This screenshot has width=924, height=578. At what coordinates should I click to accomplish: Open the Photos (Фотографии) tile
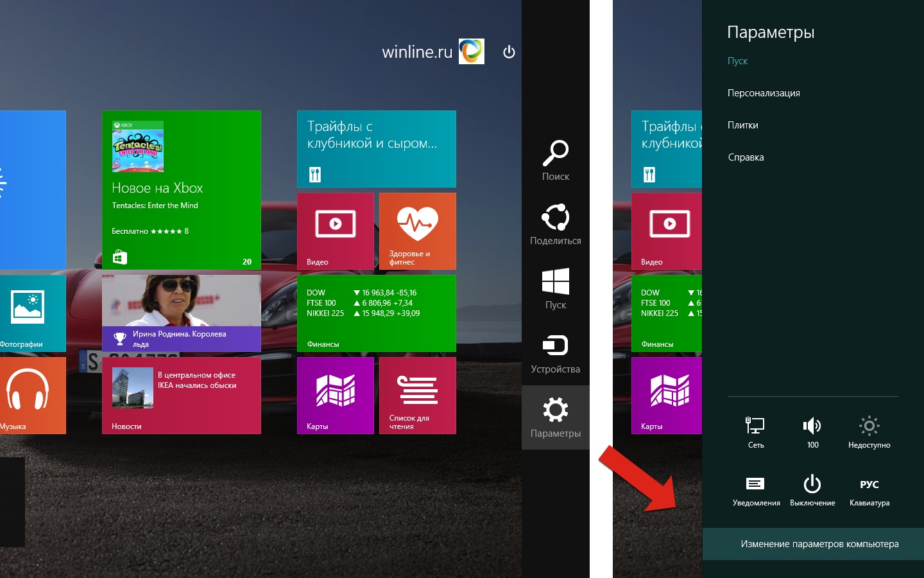click(32, 313)
